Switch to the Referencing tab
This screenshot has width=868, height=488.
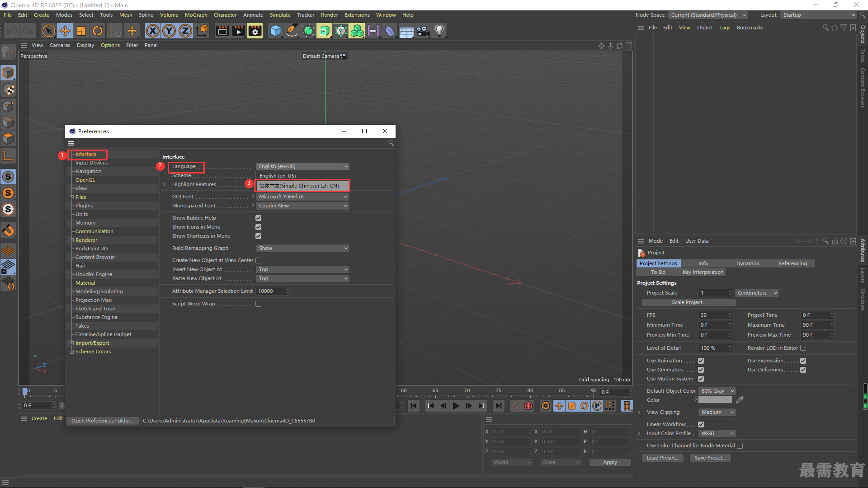point(793,263)
